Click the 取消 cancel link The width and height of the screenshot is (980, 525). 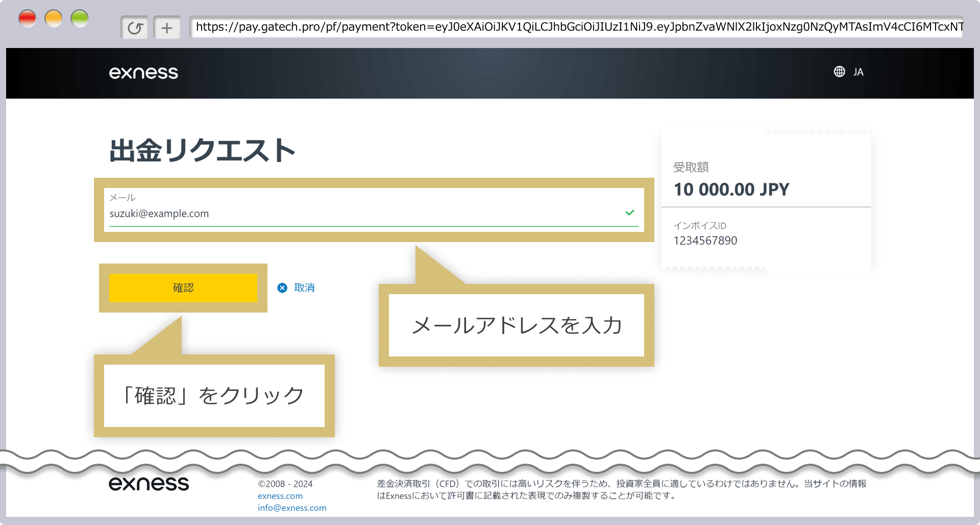click(304, 288)
